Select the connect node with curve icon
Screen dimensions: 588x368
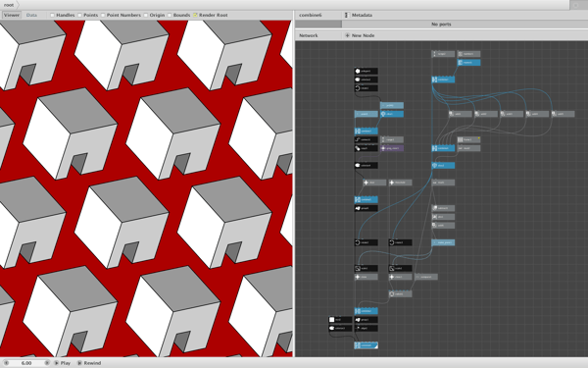(366, 139)
